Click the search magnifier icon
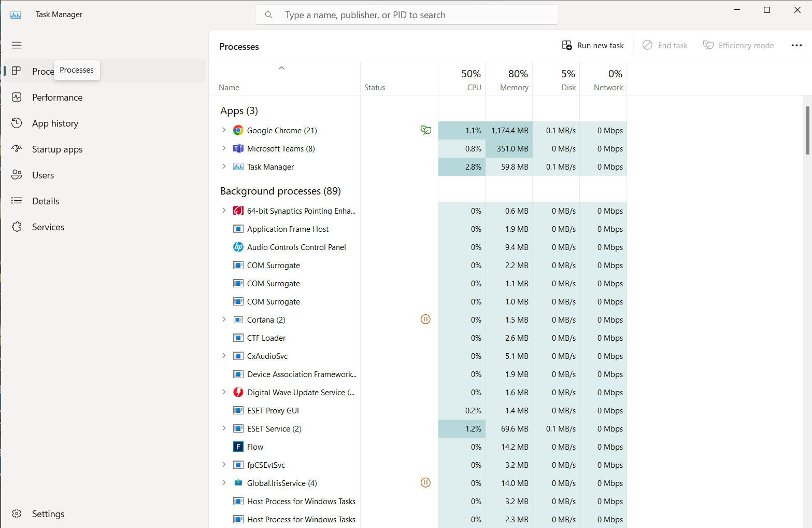Screen dimensions: 812x528 pos(268,15)
